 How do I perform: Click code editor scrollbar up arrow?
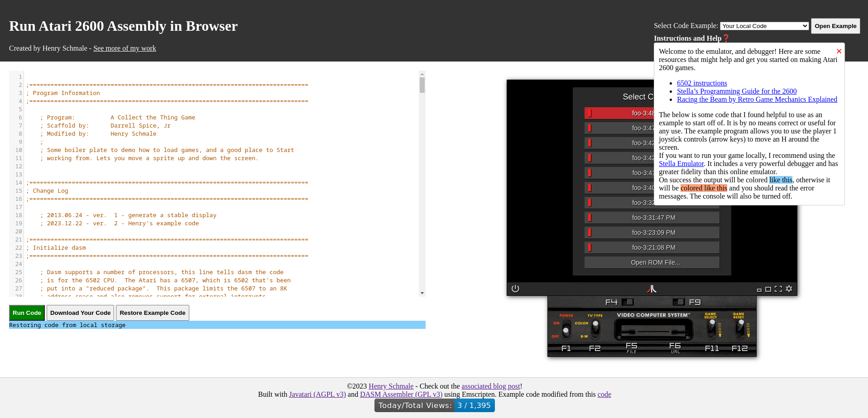pyautogui.click(x=422, y=74)
